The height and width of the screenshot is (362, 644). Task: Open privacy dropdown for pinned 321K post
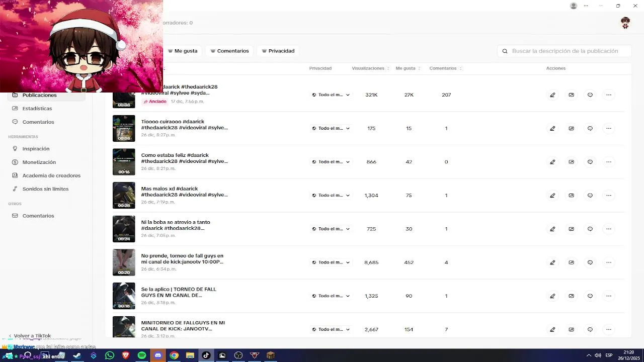(x=331, y=95)
